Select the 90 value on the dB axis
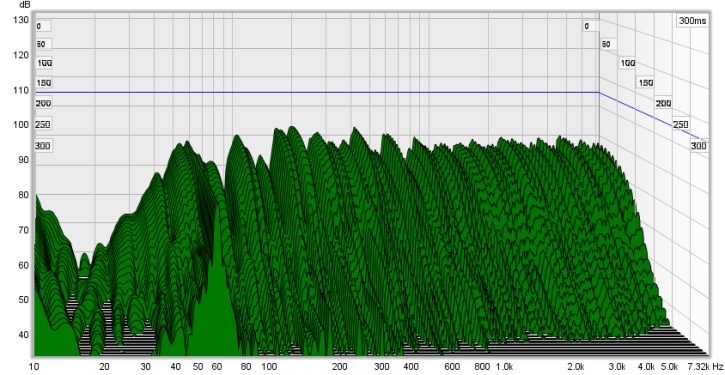The height and width of the screenshot is (375, 725). [25, 160]
